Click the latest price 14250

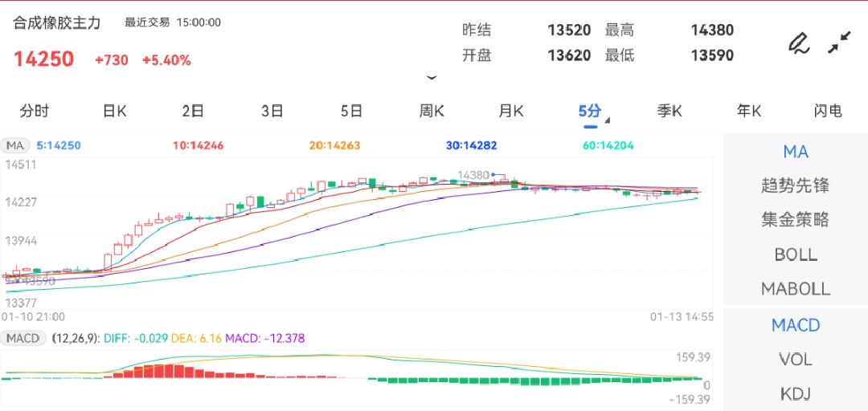pyautogui.click(x=43, y=59)
